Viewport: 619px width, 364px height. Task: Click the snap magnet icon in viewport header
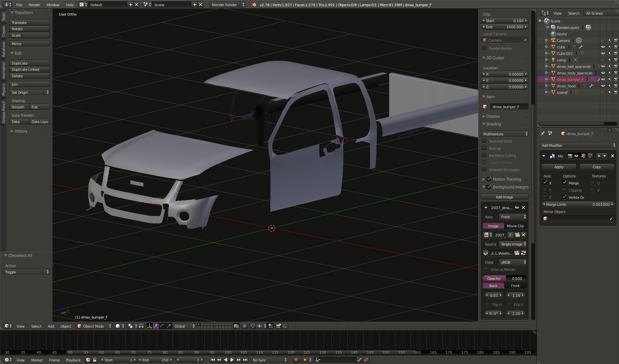252,326
